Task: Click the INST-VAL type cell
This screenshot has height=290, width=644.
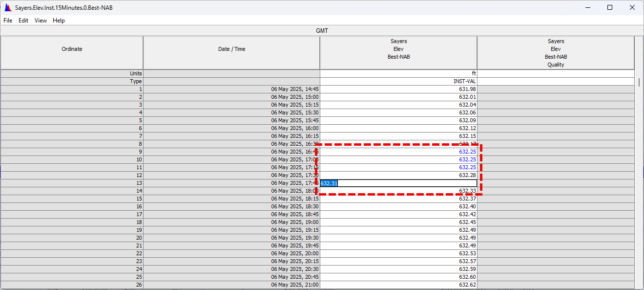Action: [x=398, y=81]
